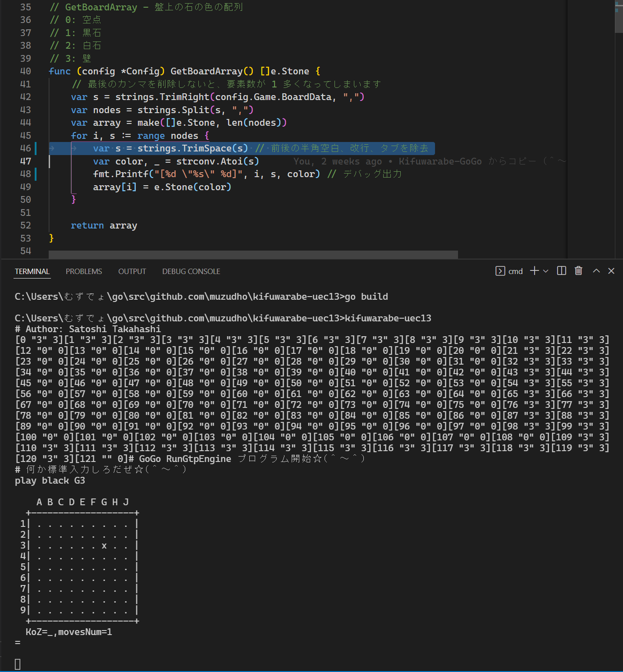Open the PROBLEMS tab
Screen dimensions: 623x672
[84, 271]
